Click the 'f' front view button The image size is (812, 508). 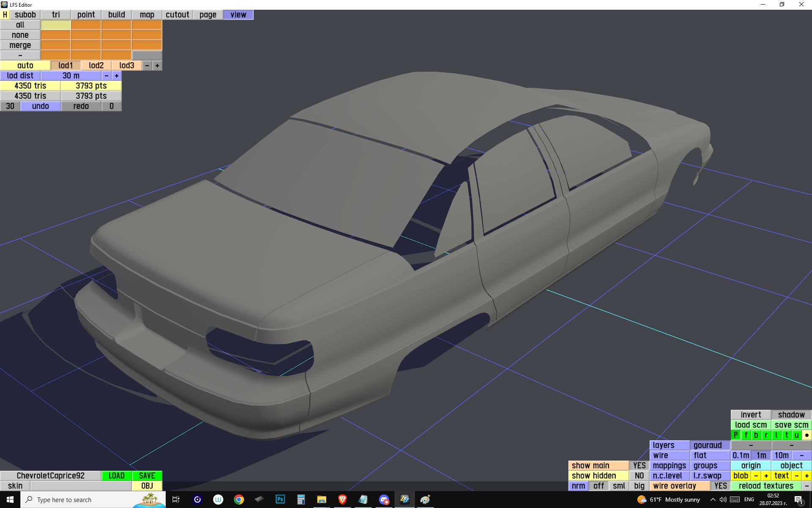tap(746, 435)
